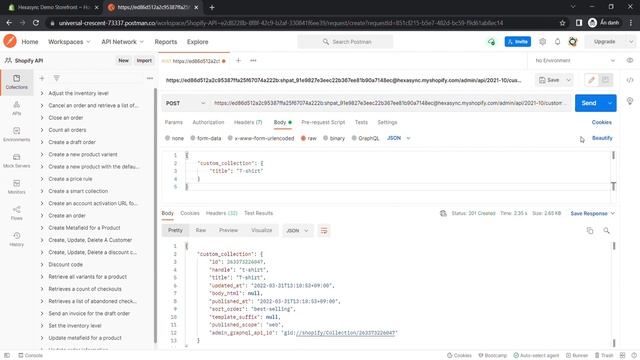The width and height of the screenshot is (640, 360).
Task: Open the Environments sidebar panel
Action: tap(16, 134)
